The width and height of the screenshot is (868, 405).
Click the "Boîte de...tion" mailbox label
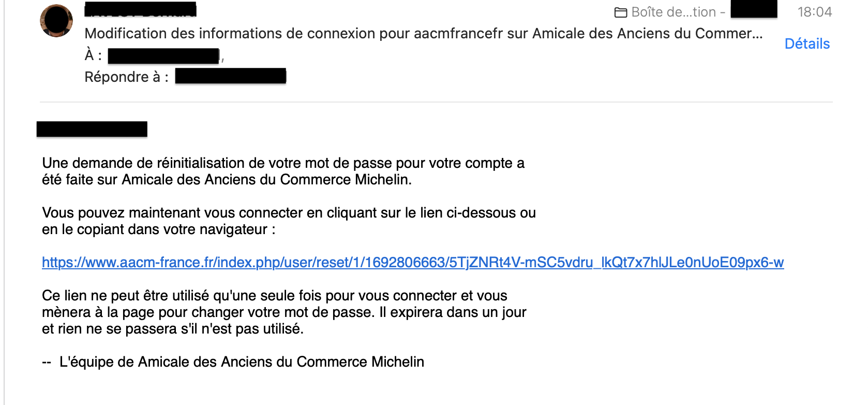[x=674, y=12]
